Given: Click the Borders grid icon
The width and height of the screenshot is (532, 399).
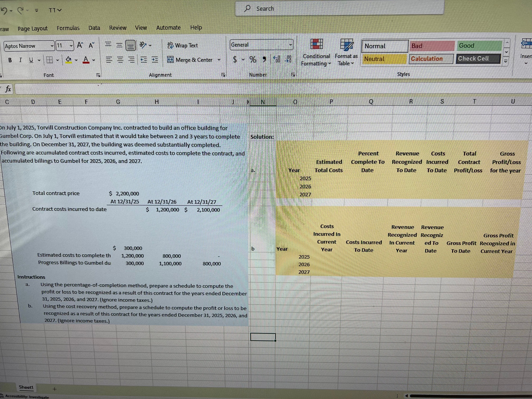Looking at the screenshot, I should [x=49, y=60].
